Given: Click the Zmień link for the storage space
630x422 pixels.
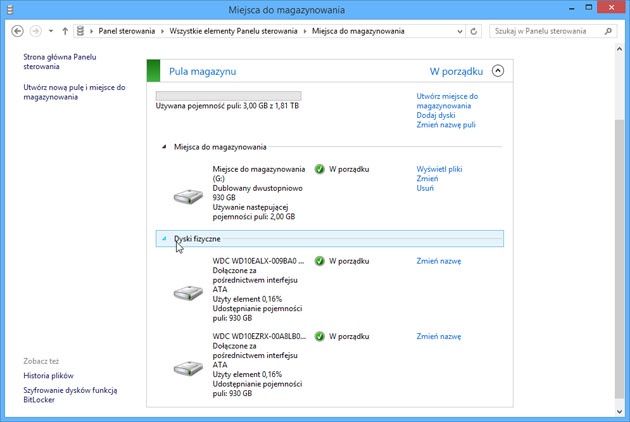Looking at the screenshot, I should pos(427,179).
